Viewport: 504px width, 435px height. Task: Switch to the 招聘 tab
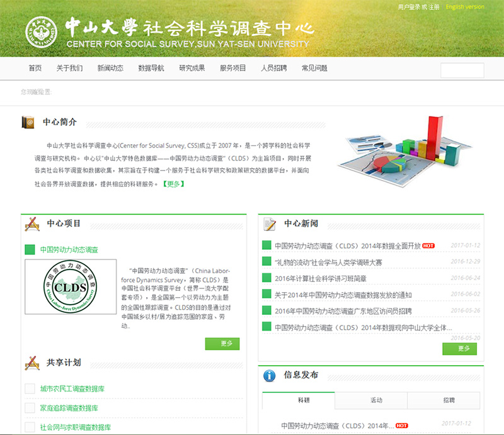click(444, 400)
